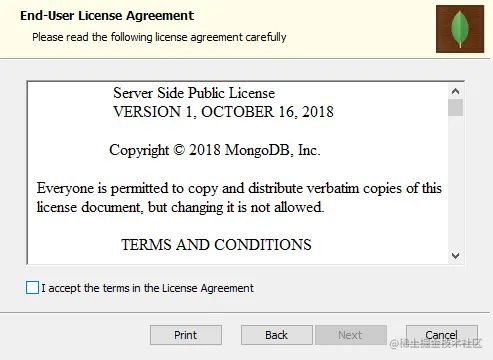Click the 'Copyright © 2018 MongoDB, Inc.' line
Image resolution: width=493 pixels, height=360 pixels.
point(215,150)
